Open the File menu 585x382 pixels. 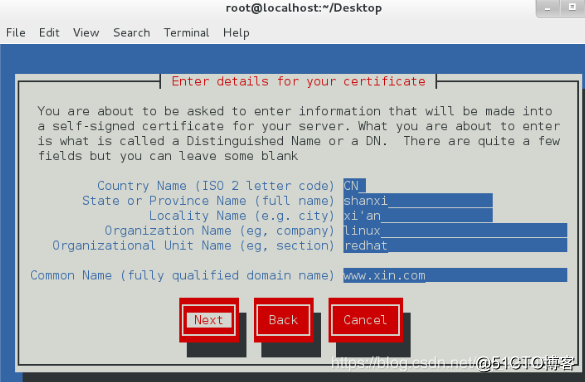pyautogui.click(x=16, y=33)
